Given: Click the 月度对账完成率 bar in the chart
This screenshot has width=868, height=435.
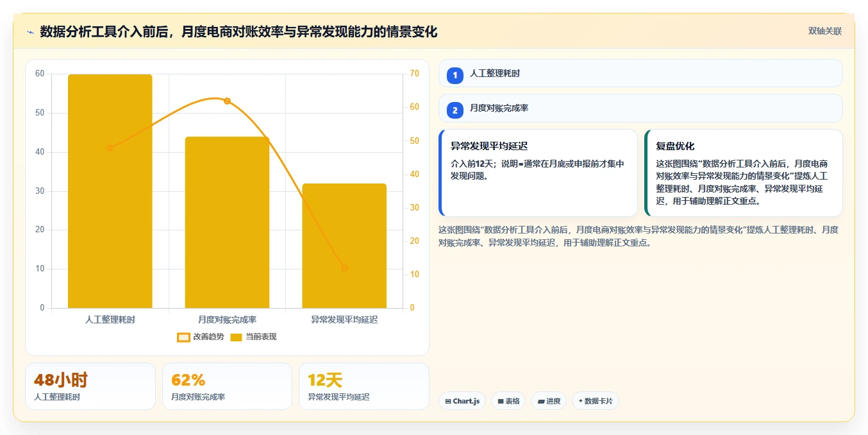Looking at the screenshot, I should tap(227, 222).
